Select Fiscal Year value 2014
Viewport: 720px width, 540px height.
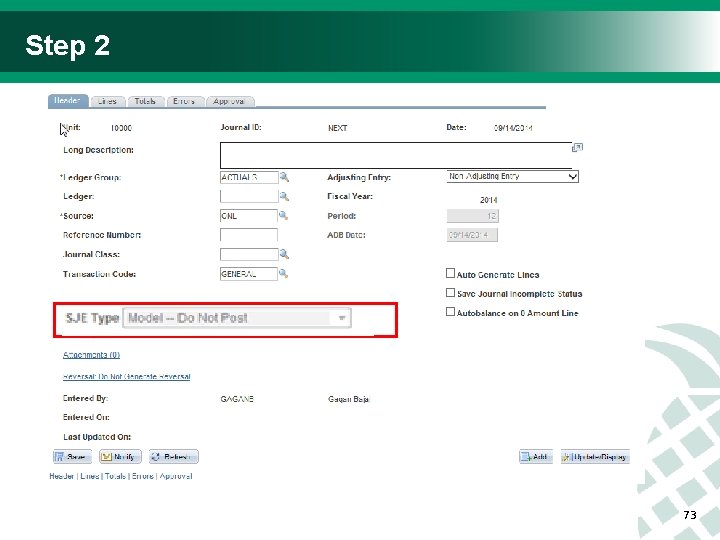click(x=489, y=200)
